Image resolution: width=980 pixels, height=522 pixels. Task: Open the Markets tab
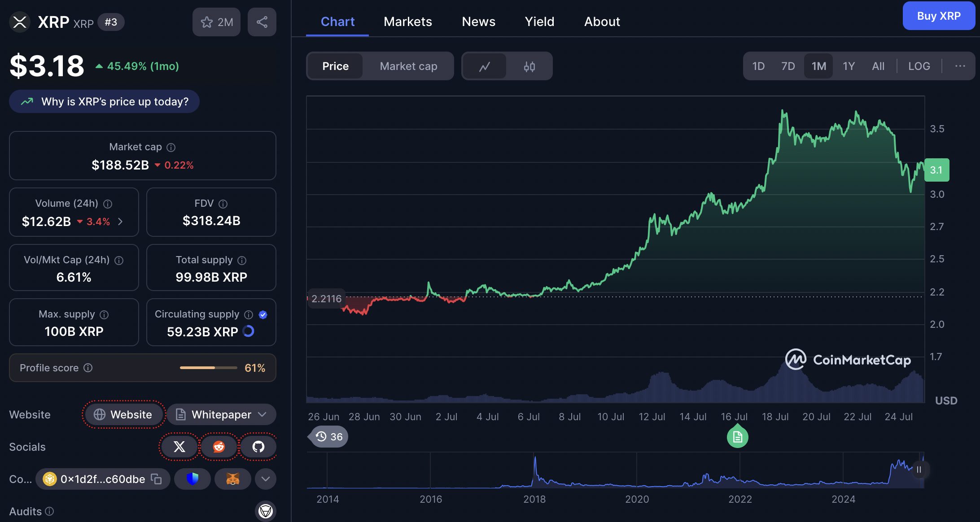(408, 22)
